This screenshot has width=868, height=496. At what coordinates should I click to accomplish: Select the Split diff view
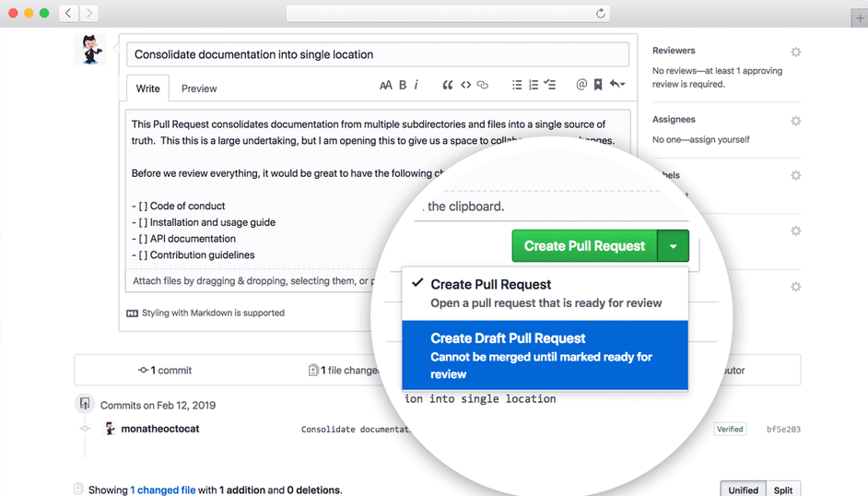(x=782, y=490)
